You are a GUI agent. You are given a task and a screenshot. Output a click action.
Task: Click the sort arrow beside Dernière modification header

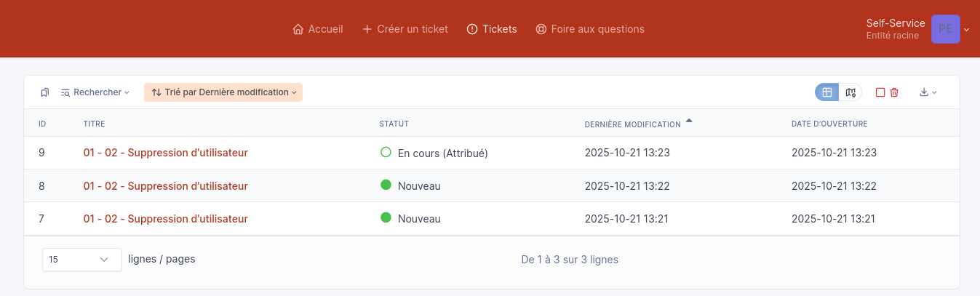click(x=689, y=121)
